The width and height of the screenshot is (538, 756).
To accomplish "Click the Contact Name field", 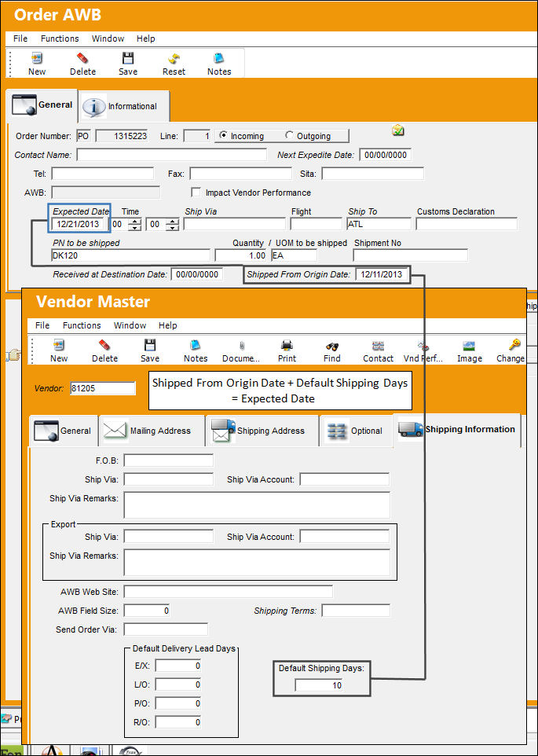I will coord(171,155).
